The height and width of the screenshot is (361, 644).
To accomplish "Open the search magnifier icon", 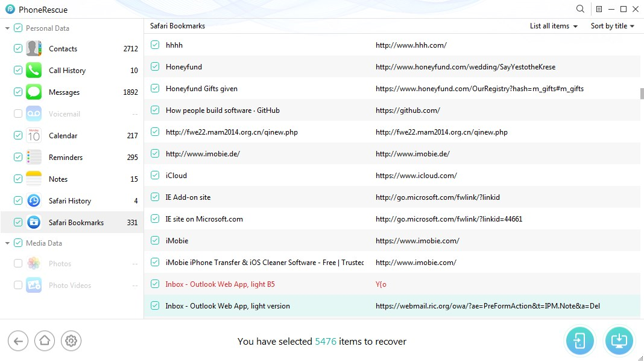I will pyautogui.click(x=580, y=9).
